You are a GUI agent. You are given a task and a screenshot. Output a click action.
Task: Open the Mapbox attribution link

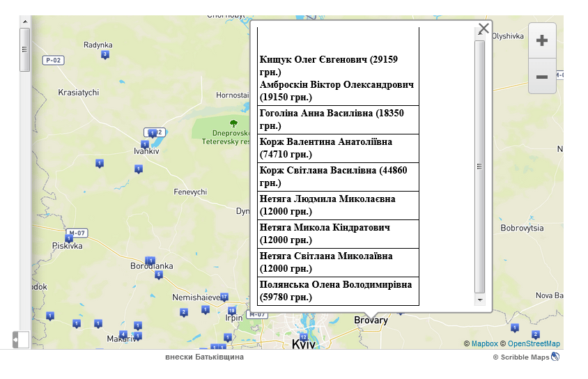tap(484, 344)
